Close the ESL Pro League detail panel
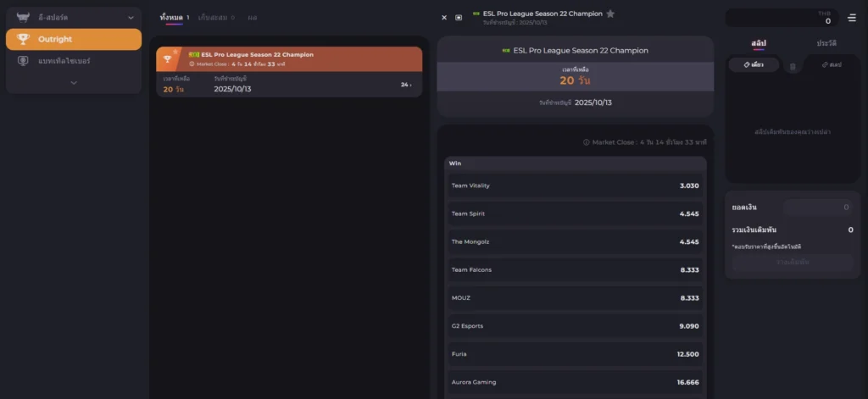Screen dimensions: 868x399 [x=444, y=17]
